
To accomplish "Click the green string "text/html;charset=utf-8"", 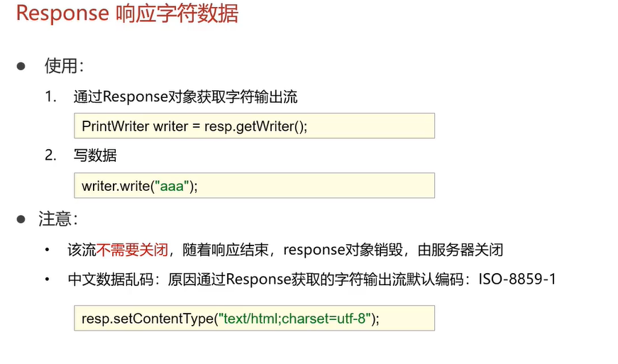I will (295, 319).
